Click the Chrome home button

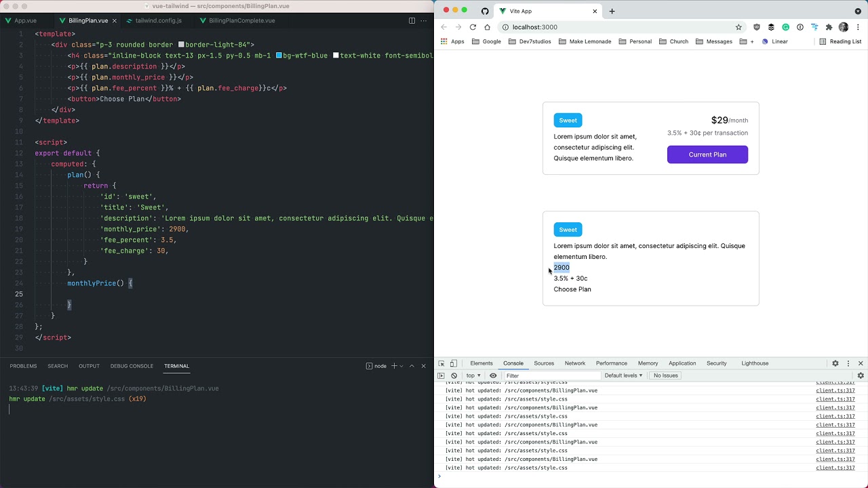[487, 27]
